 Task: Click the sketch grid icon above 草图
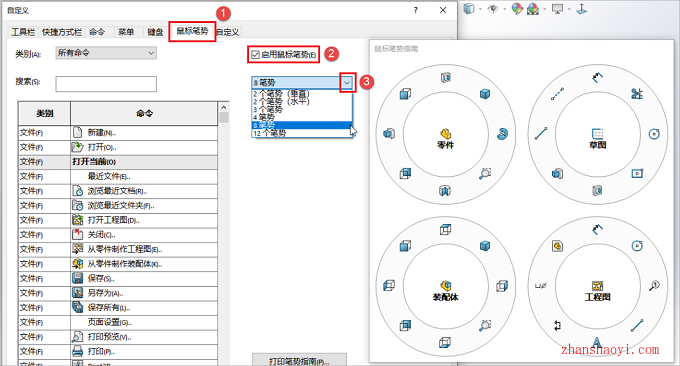(598, 133)
